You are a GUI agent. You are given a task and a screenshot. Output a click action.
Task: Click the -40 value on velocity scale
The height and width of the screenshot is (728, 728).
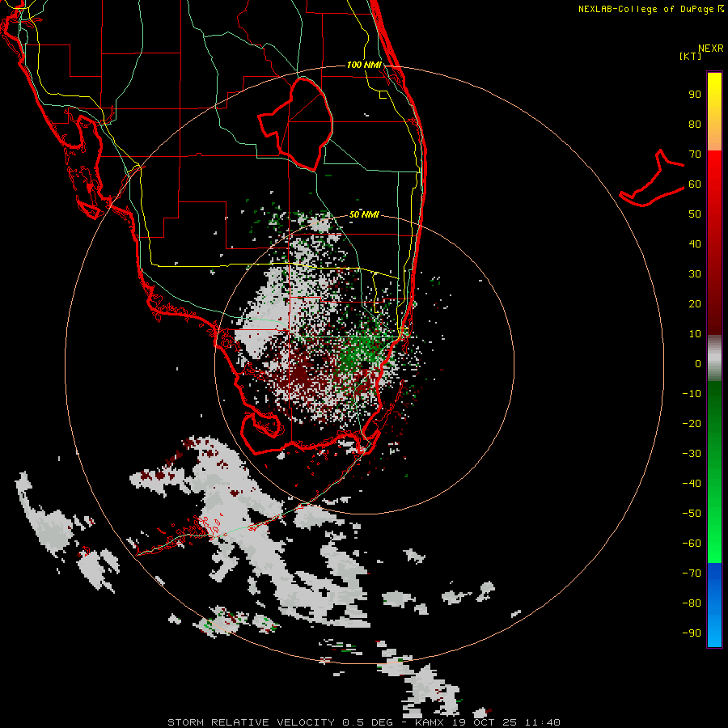click(692, 484)
